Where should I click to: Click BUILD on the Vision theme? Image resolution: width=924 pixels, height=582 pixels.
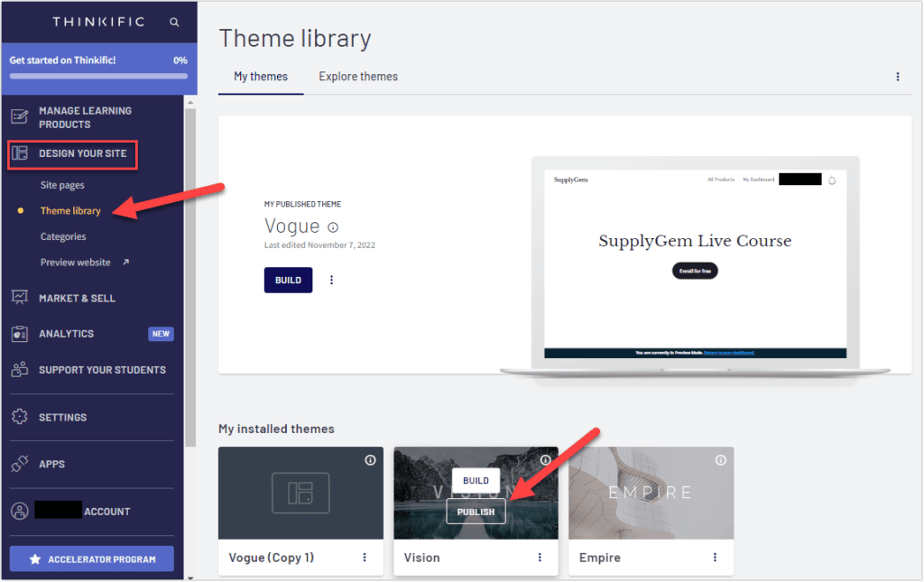476,481
